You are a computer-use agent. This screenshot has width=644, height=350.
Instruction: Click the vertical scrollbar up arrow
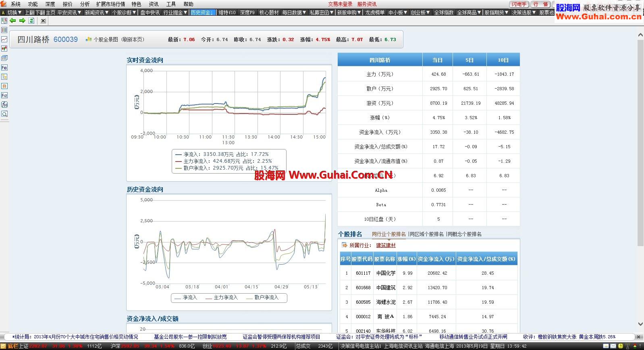tap(640, 35)
